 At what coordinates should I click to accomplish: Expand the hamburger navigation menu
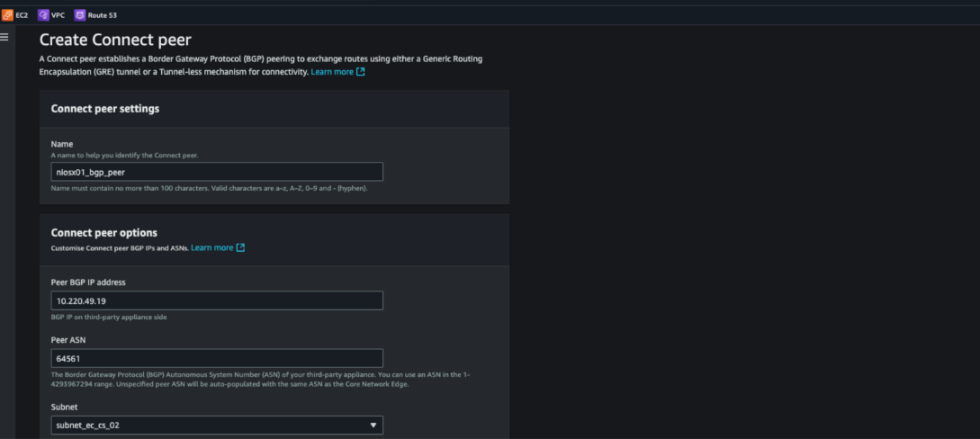pyautogui.click(x=4, y=38)
